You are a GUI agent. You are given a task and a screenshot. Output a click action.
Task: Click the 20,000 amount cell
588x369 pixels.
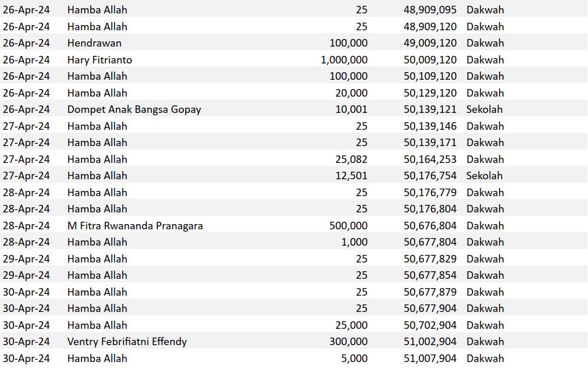351,93
